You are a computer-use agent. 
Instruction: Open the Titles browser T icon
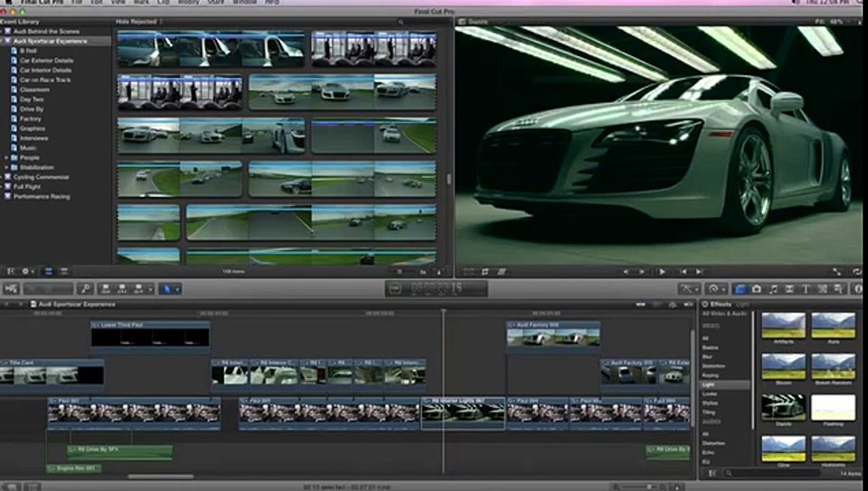point(805,289)
